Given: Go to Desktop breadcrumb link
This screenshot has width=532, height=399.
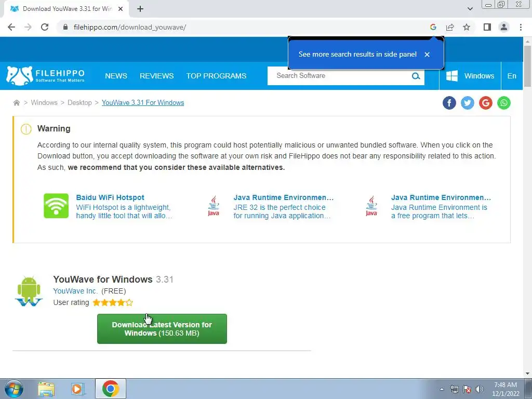Looking at the screenshot, I should pos(79,102).
